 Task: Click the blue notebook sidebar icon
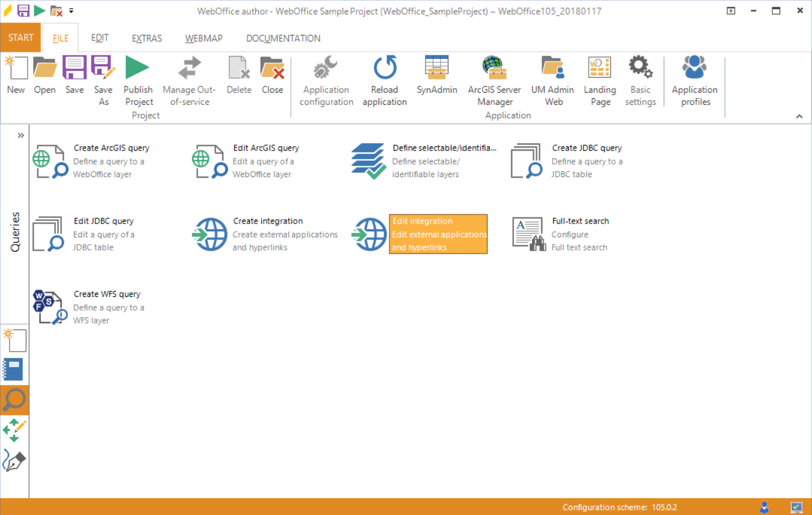pos(14,369)
